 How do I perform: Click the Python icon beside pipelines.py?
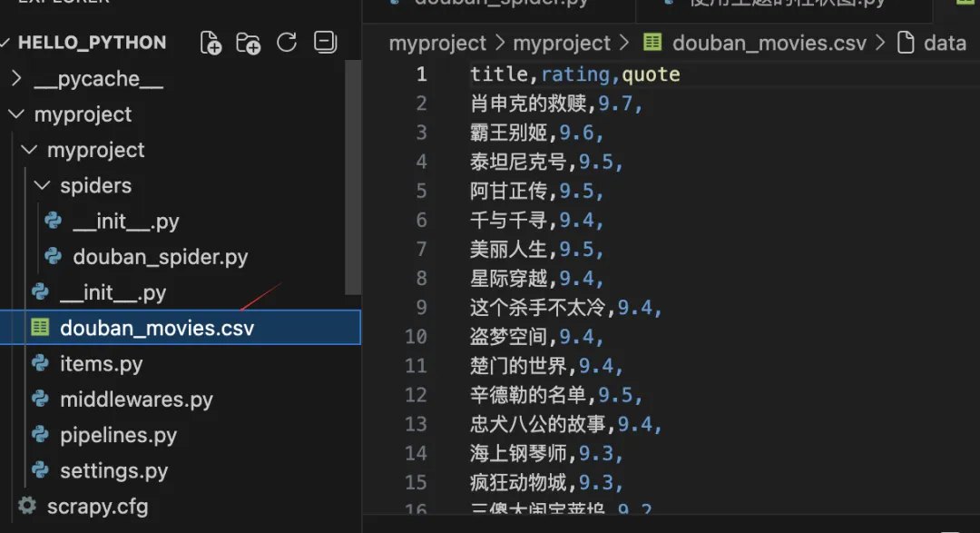point(40,434)
